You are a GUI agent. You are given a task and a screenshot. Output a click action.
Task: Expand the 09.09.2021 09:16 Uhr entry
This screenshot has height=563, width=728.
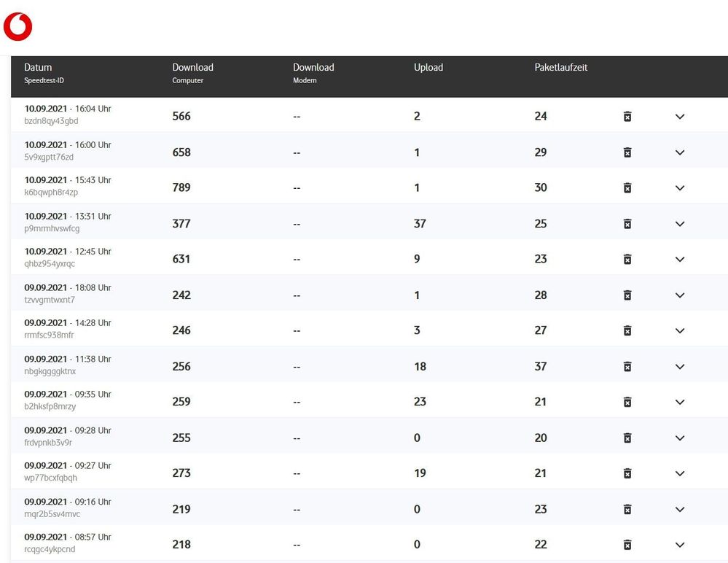(x=680, y=510)
